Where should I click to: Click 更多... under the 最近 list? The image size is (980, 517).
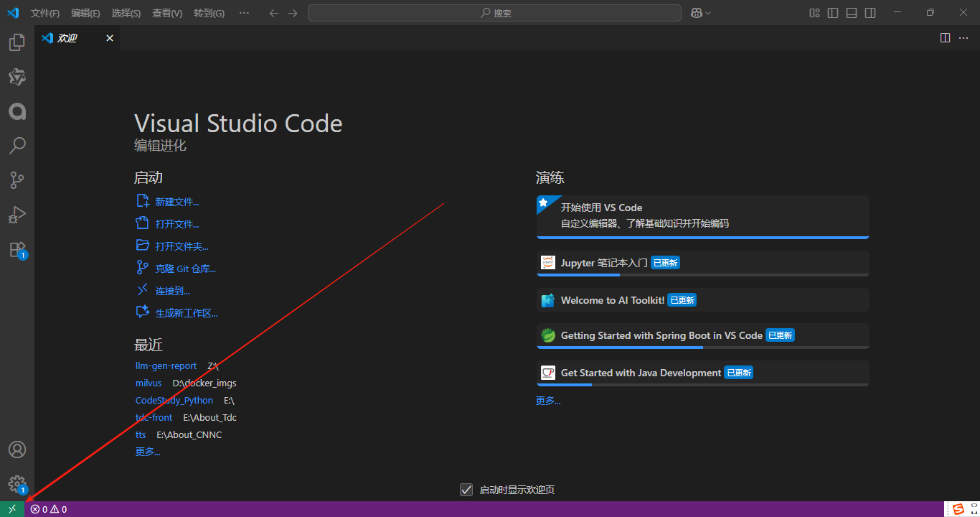[x=148, y=452]
